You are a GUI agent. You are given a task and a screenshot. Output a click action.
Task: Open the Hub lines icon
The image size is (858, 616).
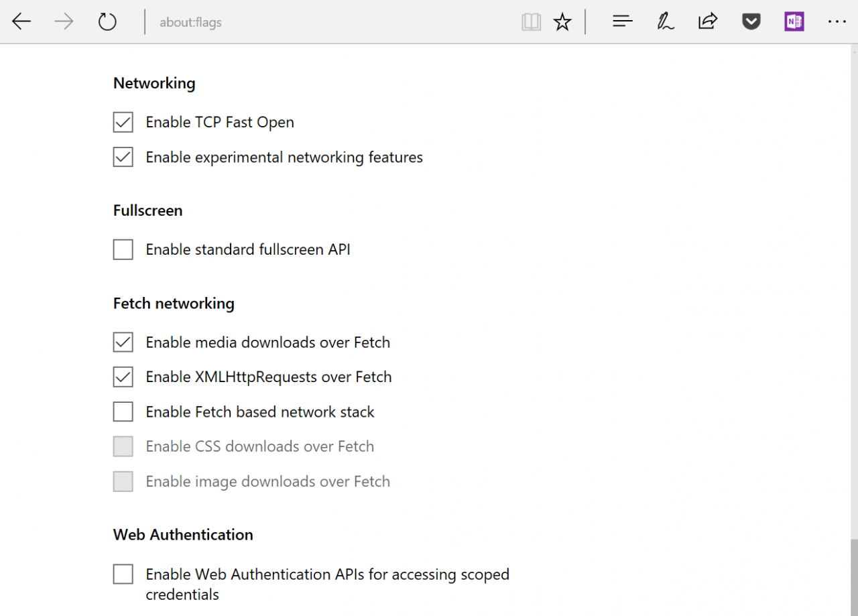tap(623, 22)
